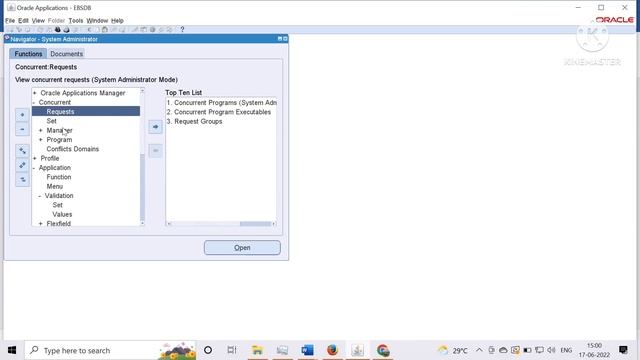Collapse the Concurrent tree node
This screenshot has width=640, height=360.
[34, 102]
